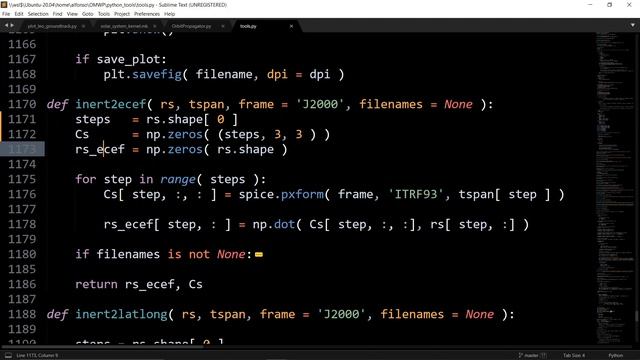Click line number 1173 in the gutter
Viewport: 640px width, 360px height.
[x=22, y=149]
